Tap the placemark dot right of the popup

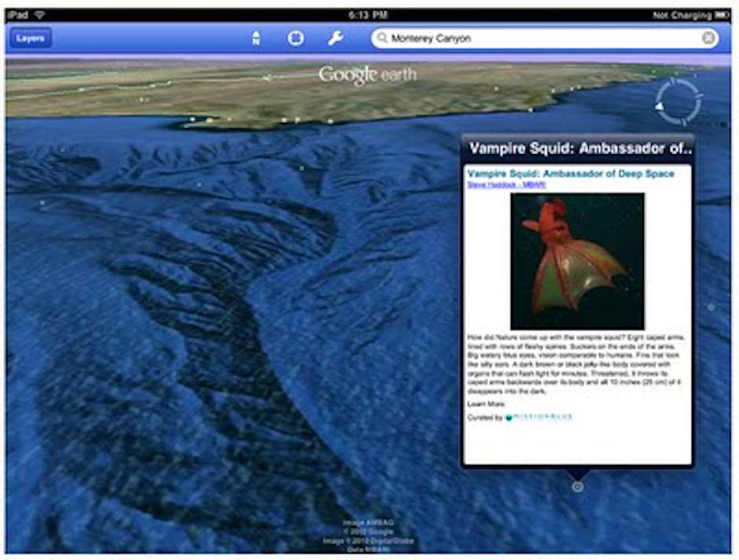[x=711, y=307]
